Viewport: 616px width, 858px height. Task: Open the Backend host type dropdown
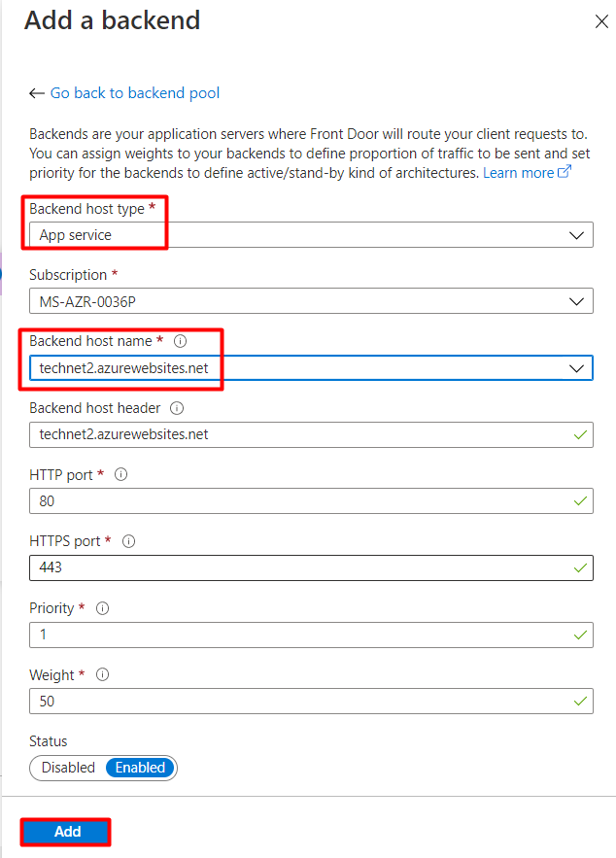coord(311,235)
